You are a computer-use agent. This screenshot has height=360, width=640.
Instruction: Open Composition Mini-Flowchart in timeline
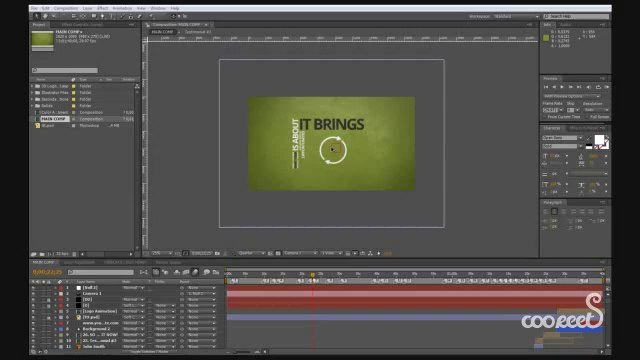144,272
